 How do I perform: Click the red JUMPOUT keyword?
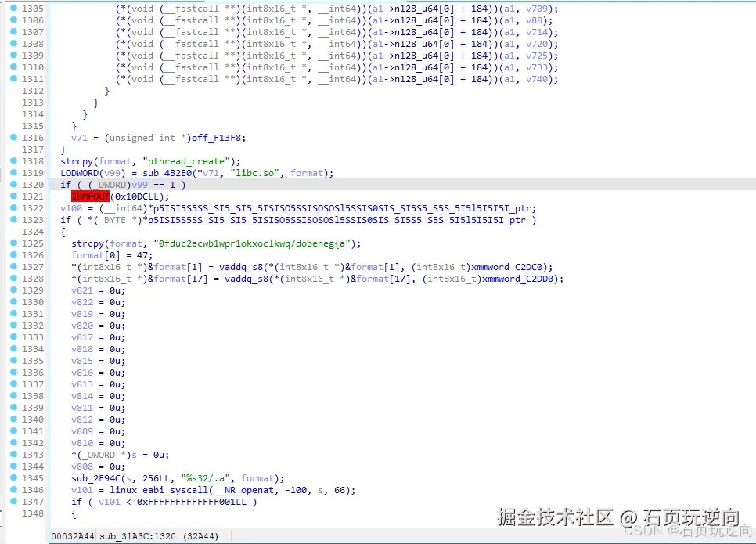click(90, 196)
